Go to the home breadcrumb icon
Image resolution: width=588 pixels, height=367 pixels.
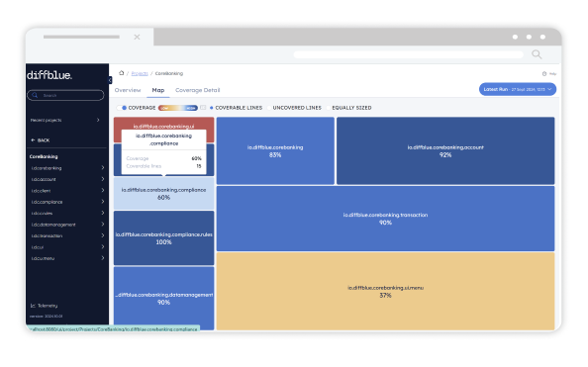tap(121, 73)
